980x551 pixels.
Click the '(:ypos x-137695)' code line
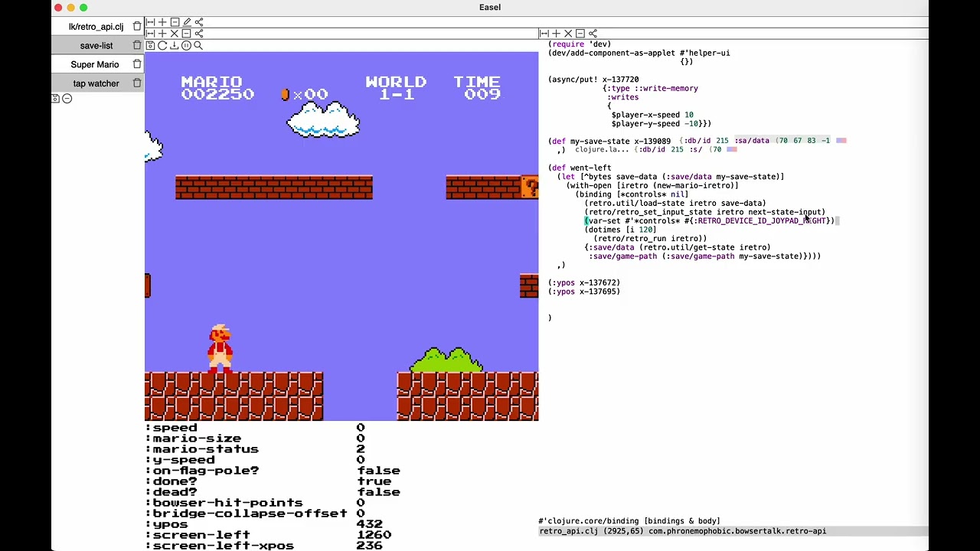[x=584, y=292]
